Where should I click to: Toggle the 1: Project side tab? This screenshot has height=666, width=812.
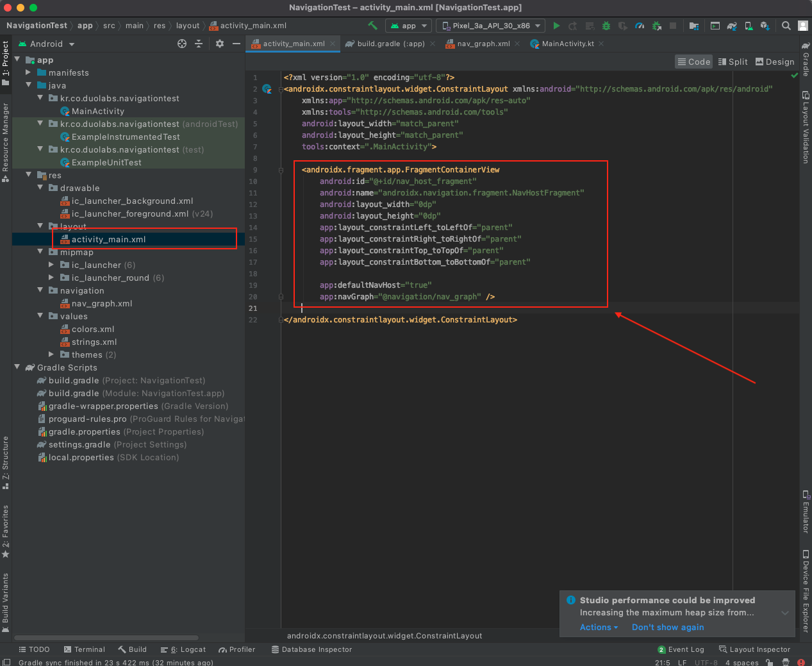pos(5,63)
